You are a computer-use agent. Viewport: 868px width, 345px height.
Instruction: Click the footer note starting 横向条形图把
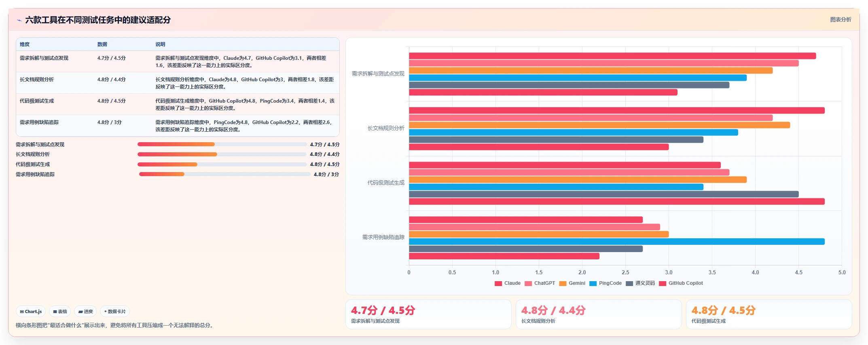pyautogui.click(x=114, y=325)
